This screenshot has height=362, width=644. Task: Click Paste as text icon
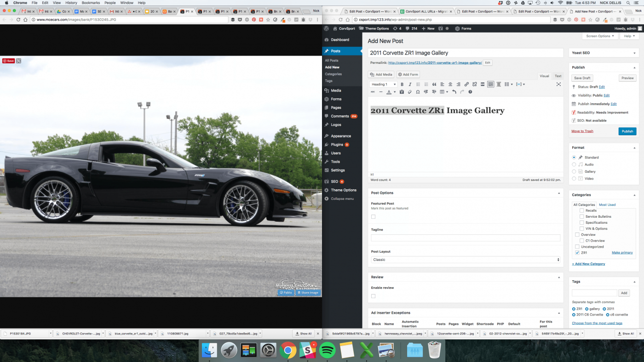pos(402,92)
